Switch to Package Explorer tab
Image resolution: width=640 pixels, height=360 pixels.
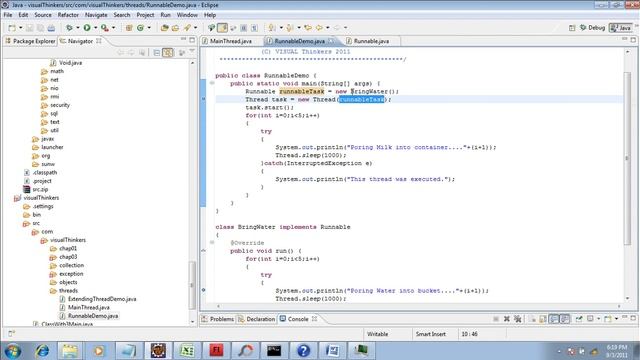coord(30,41)
